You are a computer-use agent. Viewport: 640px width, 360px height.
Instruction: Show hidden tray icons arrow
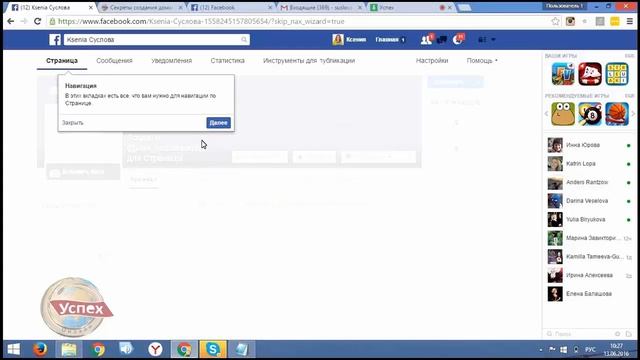(541, 350)
